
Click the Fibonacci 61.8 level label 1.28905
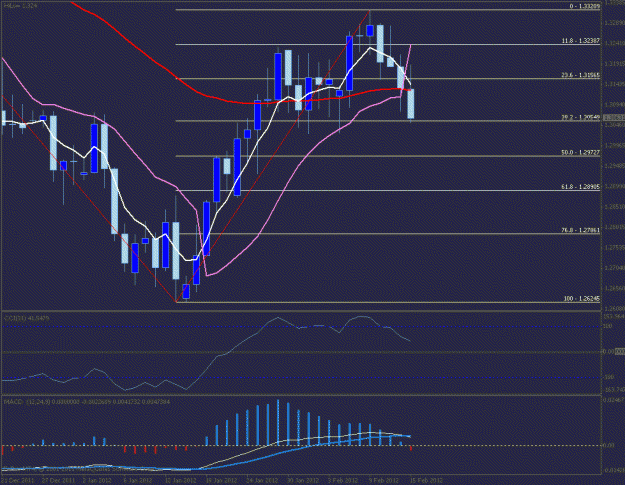(x=581, y=187)
